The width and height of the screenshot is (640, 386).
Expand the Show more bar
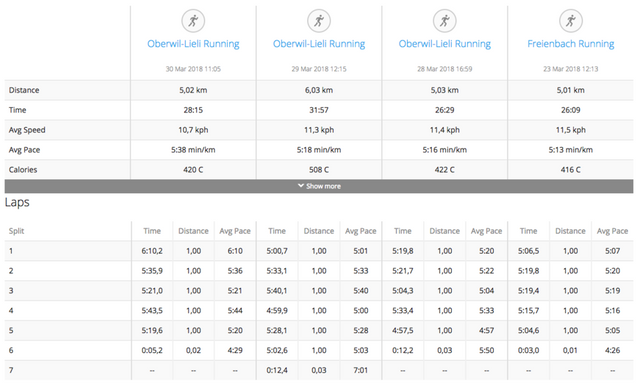[319, 186]
